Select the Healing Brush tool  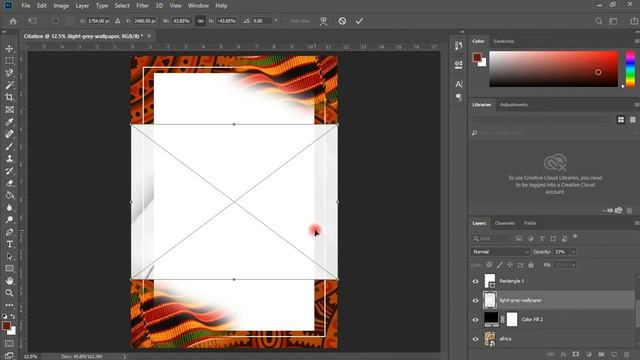[9, 134]
